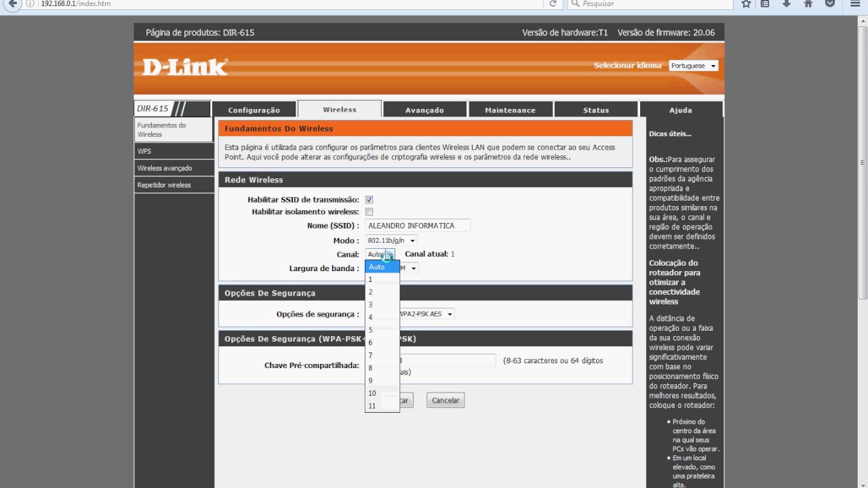This screenshot has width=868, height=488.
Task: Click Versão de firmware: 20.06 text
Action: 666,33
